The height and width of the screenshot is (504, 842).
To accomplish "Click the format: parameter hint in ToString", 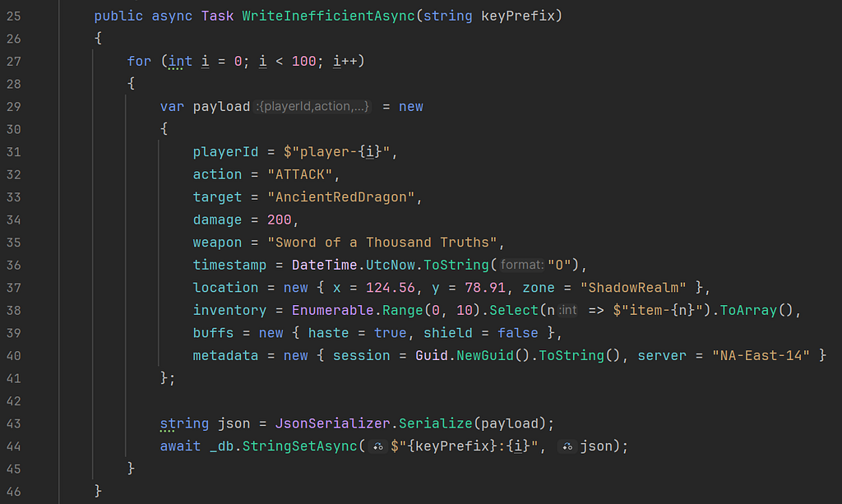I will pyautogui.click(x=521, y=265).
